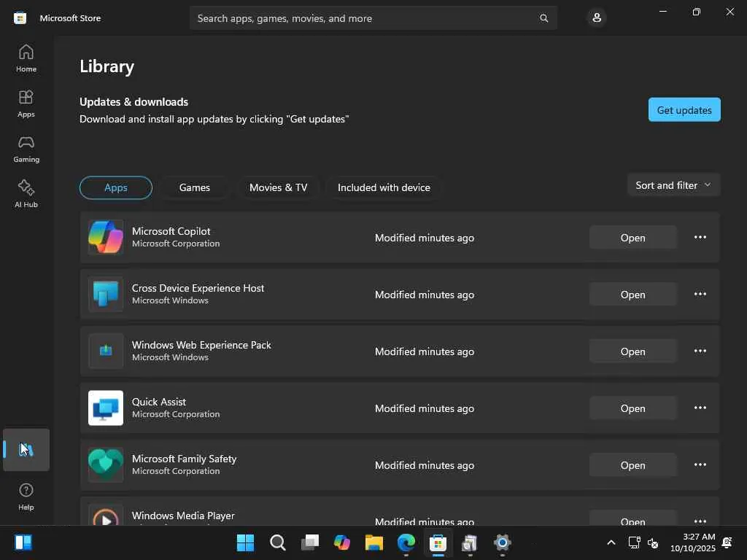Click the Microsoft Family Safety title

185,459
